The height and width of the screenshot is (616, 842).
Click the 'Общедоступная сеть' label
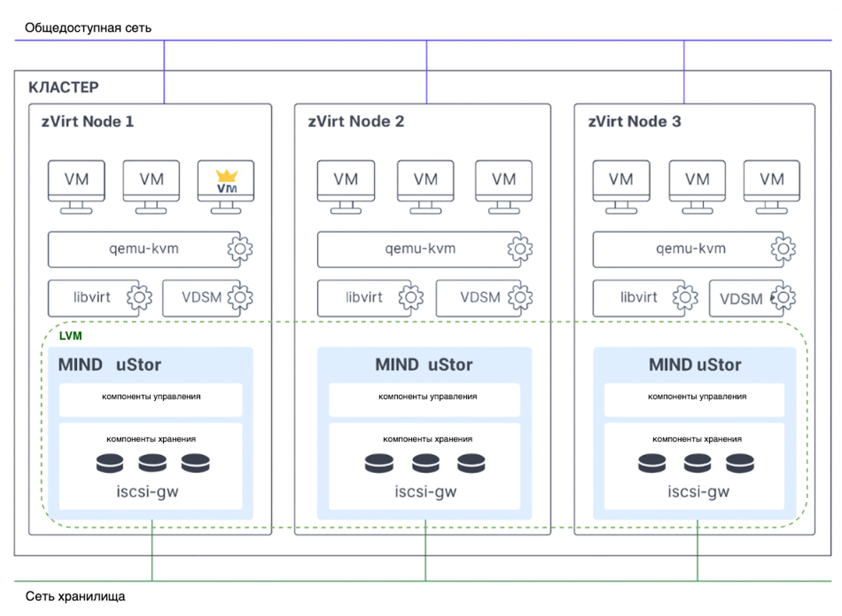click(x=88, y=28)
